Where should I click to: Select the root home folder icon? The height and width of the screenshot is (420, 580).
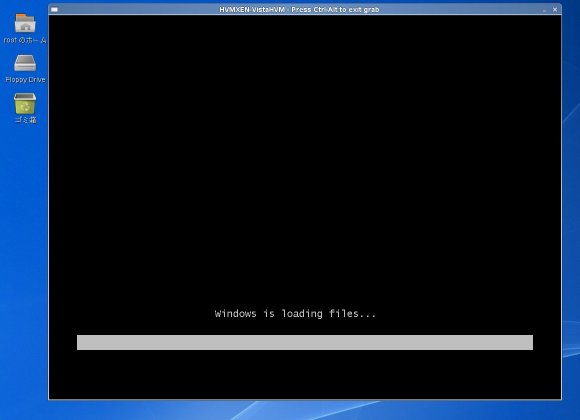point(25,23)
